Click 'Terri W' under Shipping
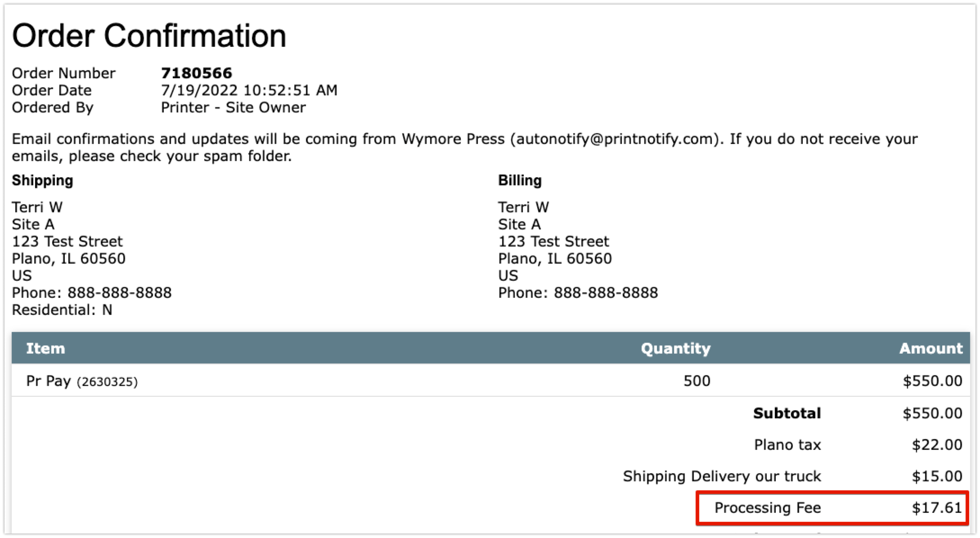The width and height of the screenshot is (980, 538). [37, 207]
